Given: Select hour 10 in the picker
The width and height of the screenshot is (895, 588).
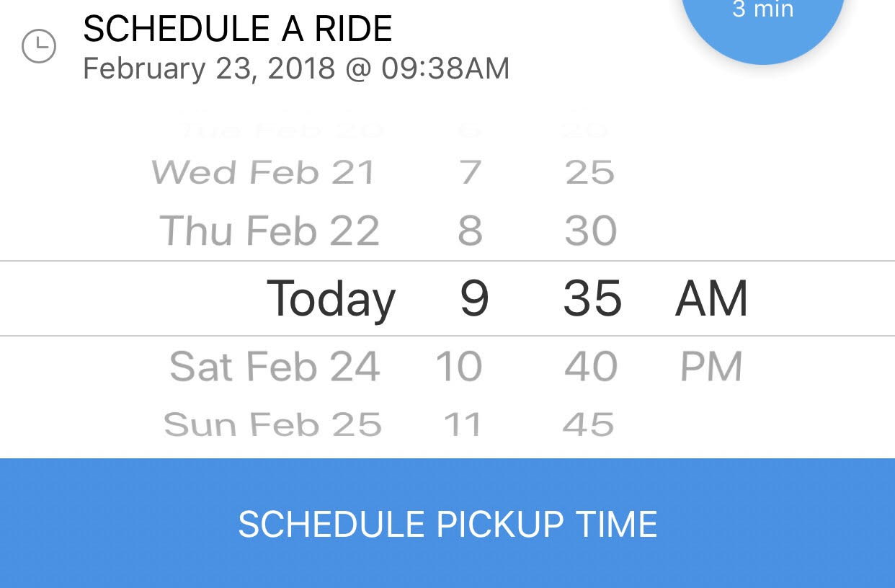Looking at the screenshot, I should tap(459, 367).
